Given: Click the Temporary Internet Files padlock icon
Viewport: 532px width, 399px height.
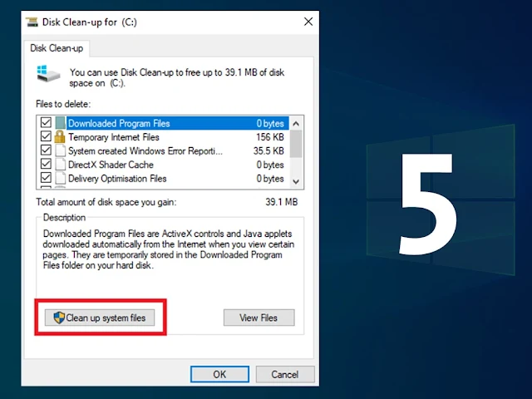Looking at the screenshot, I should coord(60,136).
